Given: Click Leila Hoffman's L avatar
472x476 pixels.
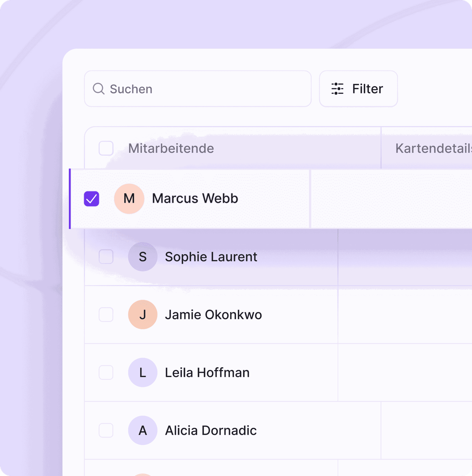Looking at the screenshot, I should point(142,372).
